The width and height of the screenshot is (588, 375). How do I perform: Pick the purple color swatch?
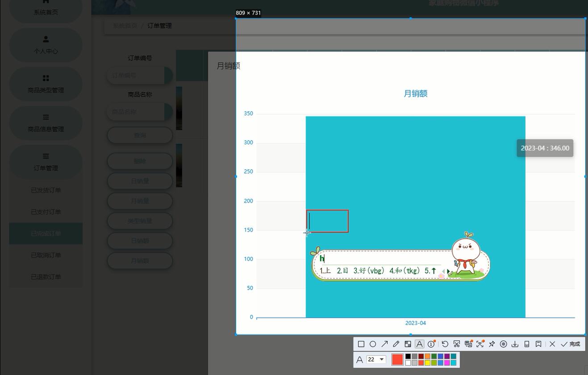click(447, 356)
